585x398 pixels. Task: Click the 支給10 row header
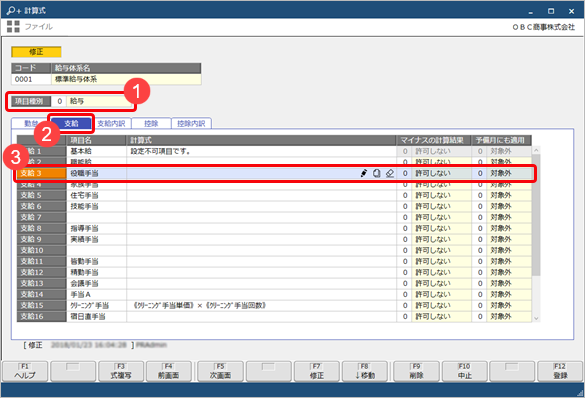pos(41,250)
